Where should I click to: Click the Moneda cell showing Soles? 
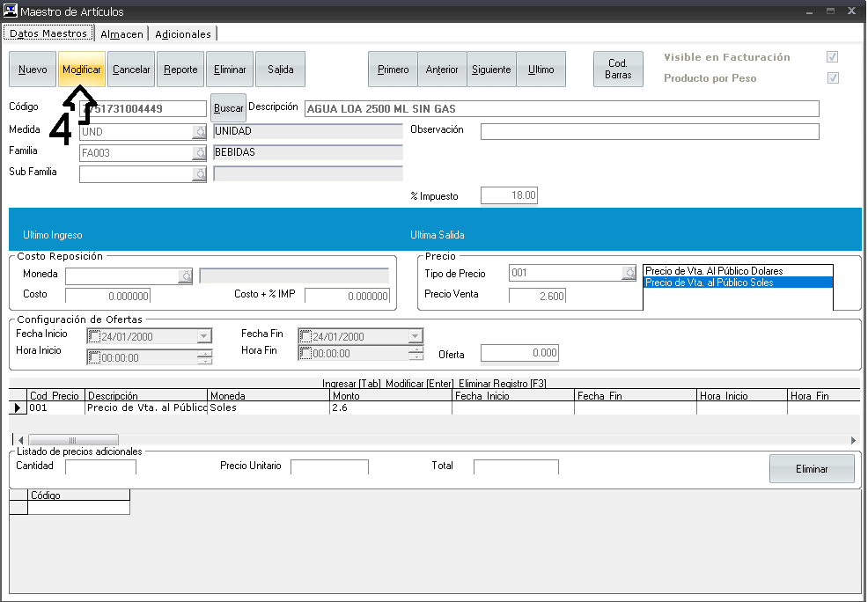tap(268, 407)
